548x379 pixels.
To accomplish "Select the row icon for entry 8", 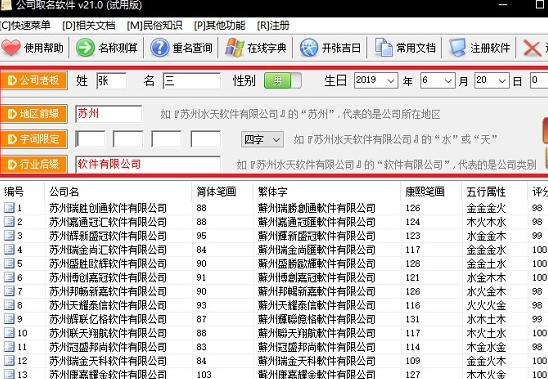I will click(x=9, y=305).
